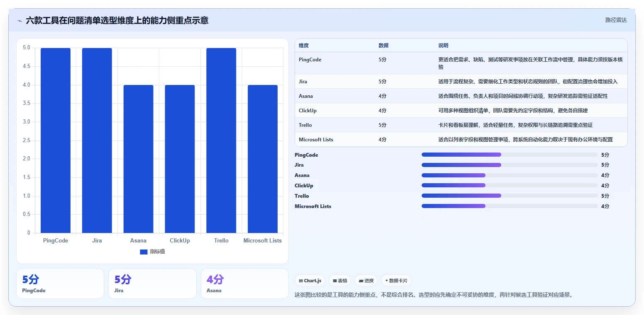Click the lightning icon beside the title
The image size is (644, 315).
pyautogui.click(x=20, y=20)
